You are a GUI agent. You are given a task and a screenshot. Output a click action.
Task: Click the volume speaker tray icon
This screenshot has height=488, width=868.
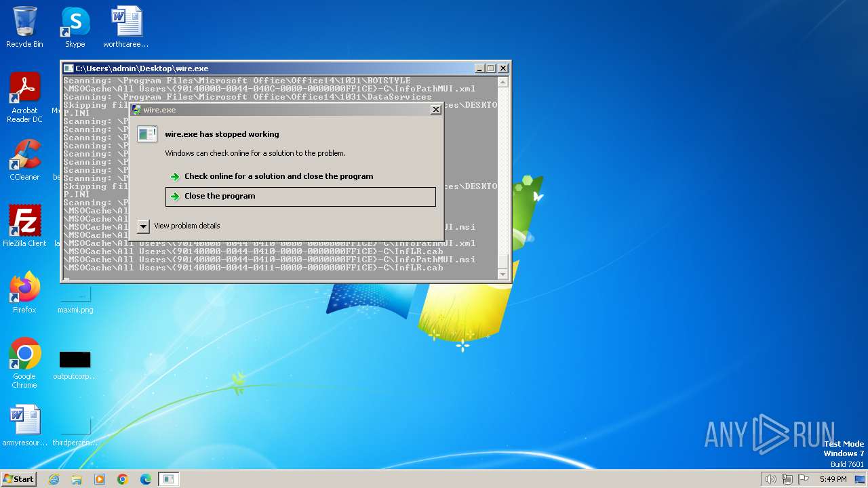point(770,479)
